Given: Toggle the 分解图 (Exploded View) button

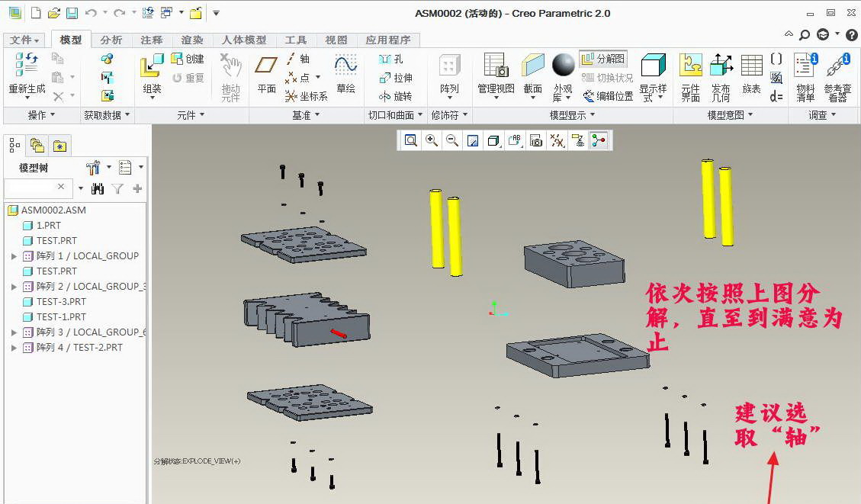Looking at the screenshot, I should point(603,59).
